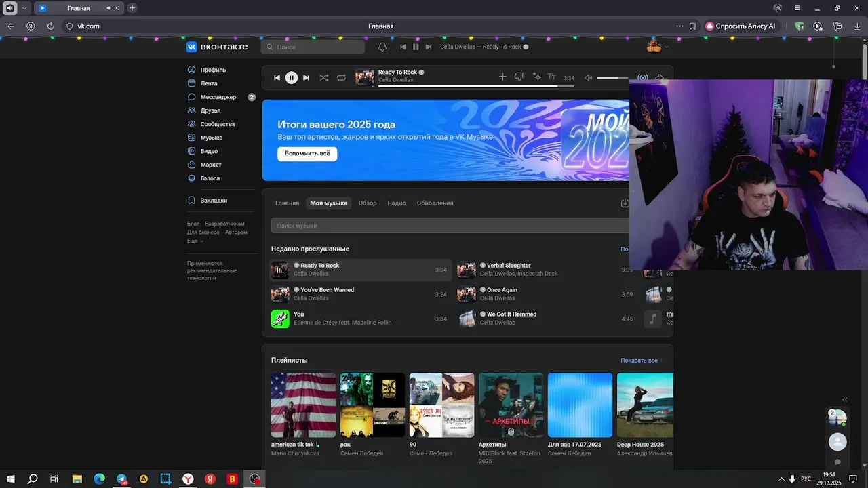Viewport: 868px width, 488px height.
Task: Switch to the Радио music tab
Action: click(397, 203)
